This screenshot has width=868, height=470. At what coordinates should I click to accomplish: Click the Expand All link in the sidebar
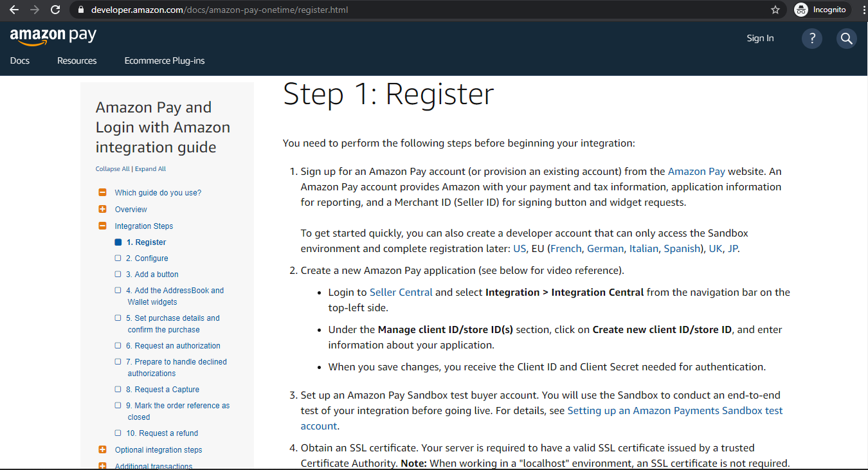pos(150,168)
